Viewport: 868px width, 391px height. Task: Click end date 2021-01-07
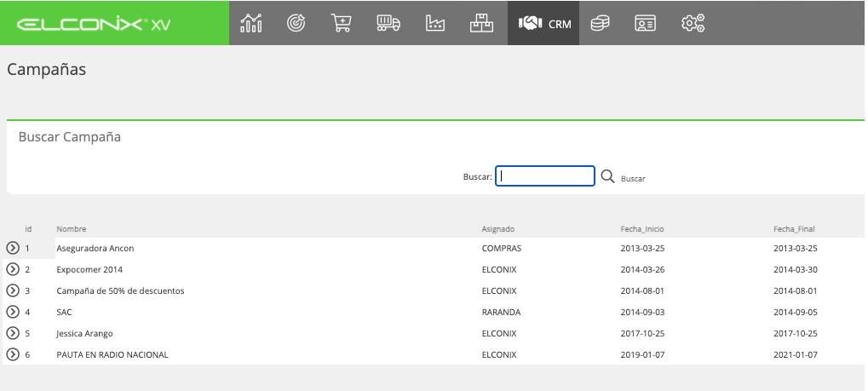796,354
